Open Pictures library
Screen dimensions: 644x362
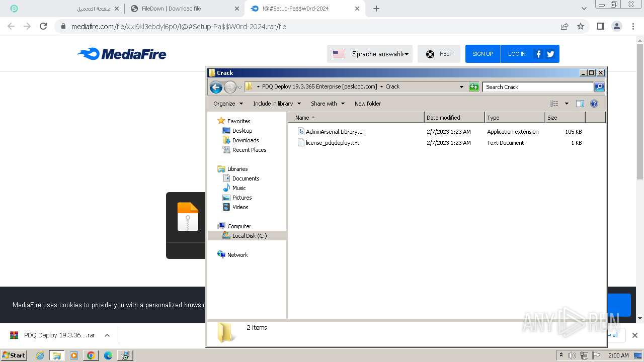242,198
